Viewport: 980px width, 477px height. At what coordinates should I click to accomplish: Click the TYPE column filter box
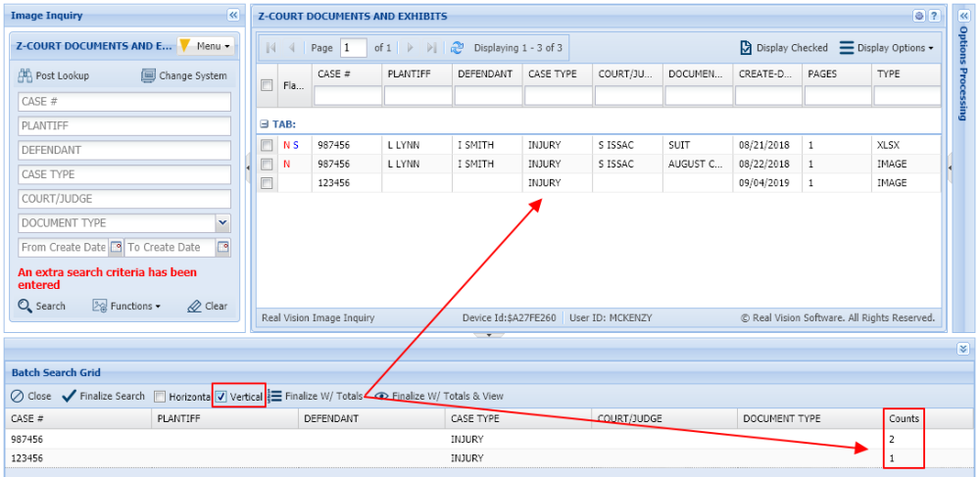pos(906,96)
